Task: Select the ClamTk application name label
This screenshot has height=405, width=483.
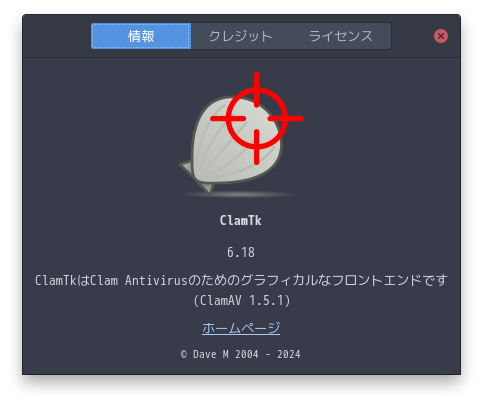Action: coord(240,221)
